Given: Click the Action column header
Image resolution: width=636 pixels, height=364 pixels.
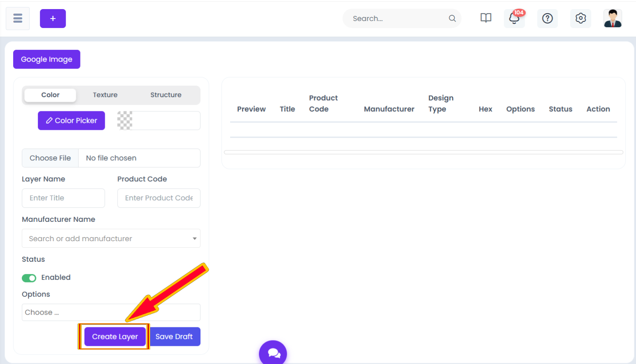Looking at the screenshot, I should 598,109.
